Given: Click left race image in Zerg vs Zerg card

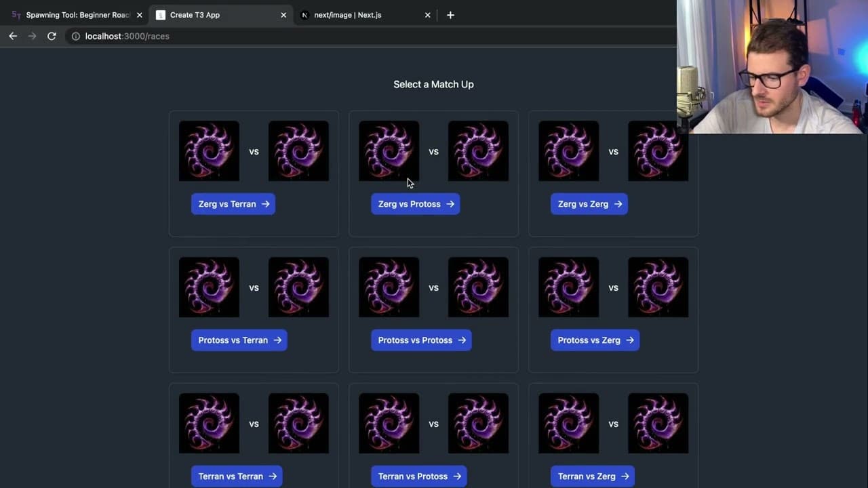Looking at the screenshot, I should [x=568, y=151].
